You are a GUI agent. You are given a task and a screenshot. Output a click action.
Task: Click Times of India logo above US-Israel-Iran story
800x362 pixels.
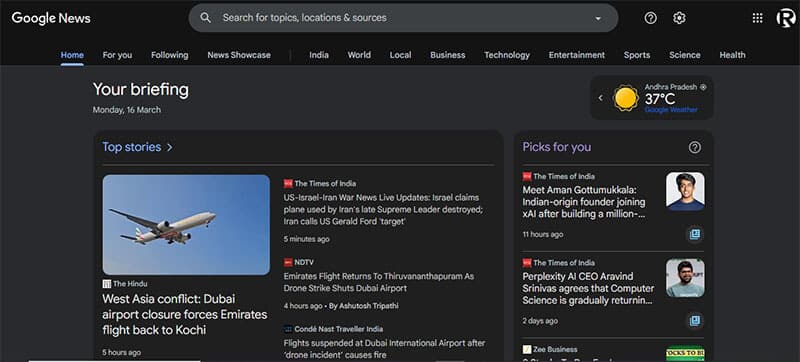click(288, 184)
